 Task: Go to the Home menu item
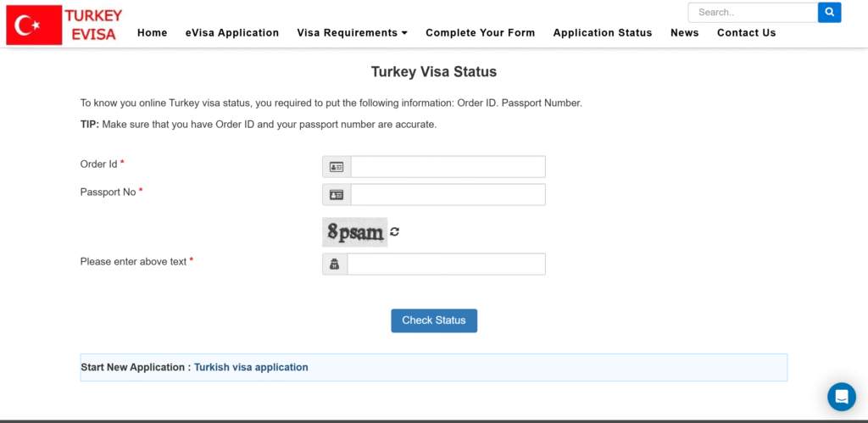pyautogui.click(x=152, y=33)
